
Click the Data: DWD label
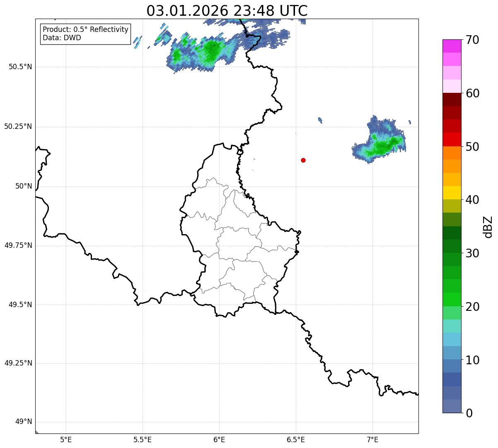click(x=62, y=38)
